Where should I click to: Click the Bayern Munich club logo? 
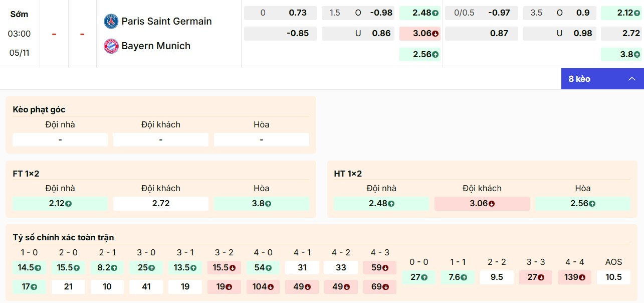pos(111,46)
